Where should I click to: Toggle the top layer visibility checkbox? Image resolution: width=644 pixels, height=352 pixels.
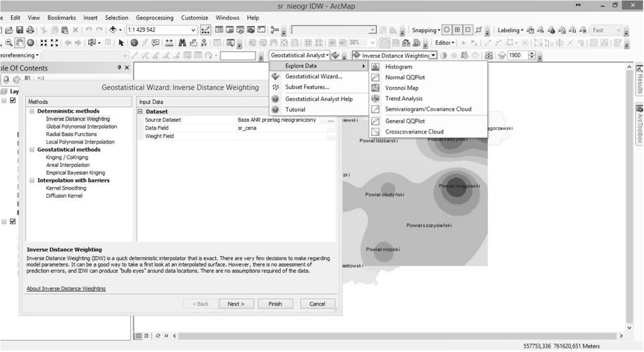(13, 100)
